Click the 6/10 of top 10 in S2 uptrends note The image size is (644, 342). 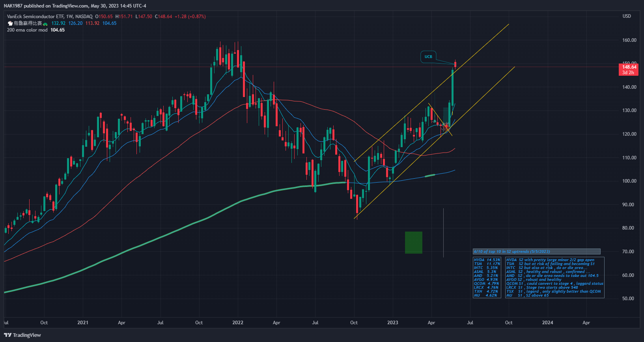pyautogui.click(x=537, y=252)
